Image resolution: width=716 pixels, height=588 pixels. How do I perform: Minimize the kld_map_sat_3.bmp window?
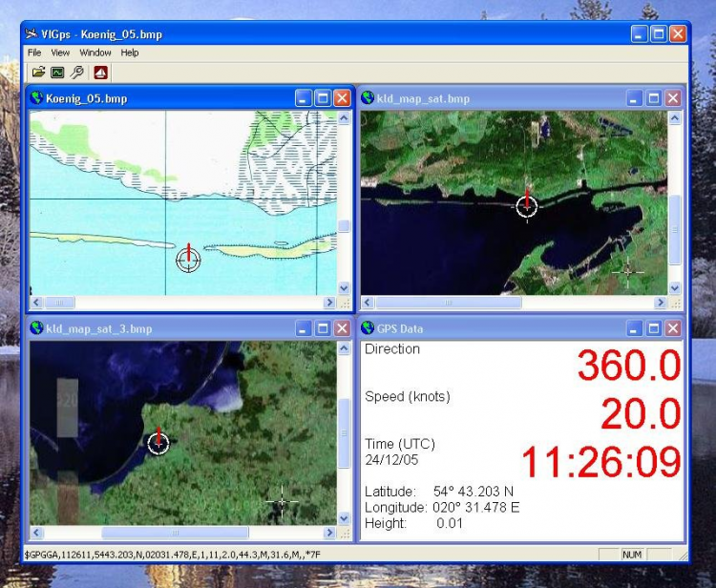(304, 328)
